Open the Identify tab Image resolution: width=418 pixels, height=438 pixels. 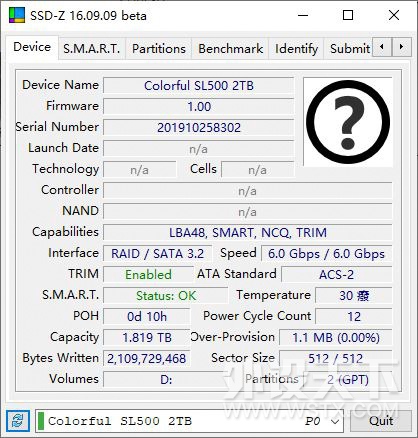[x=296, y=49]
